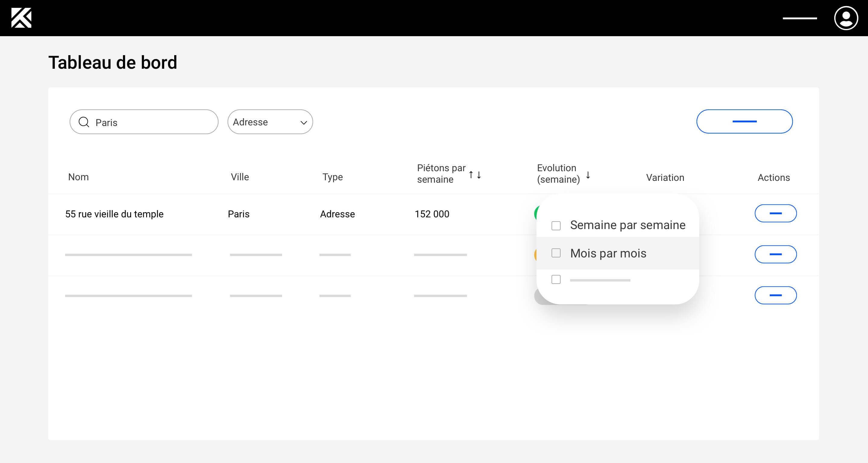Click the Nom column header

coord(78,177)
